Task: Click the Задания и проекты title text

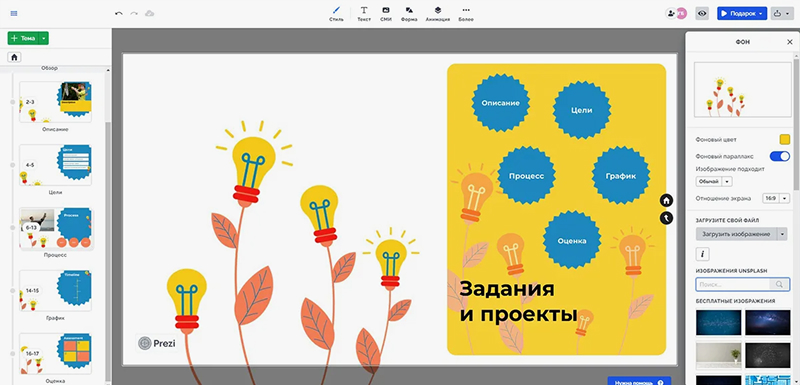Action: (518, 301)
